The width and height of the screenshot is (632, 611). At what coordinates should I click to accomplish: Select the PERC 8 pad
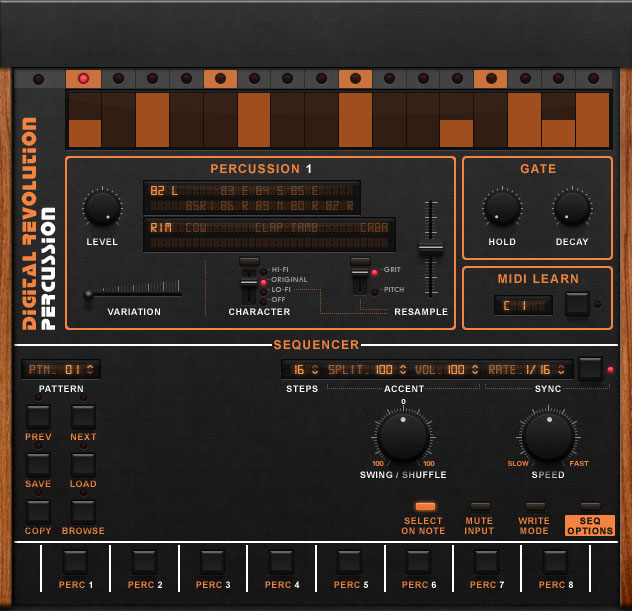pyautogui.click(x=555, y=562)
